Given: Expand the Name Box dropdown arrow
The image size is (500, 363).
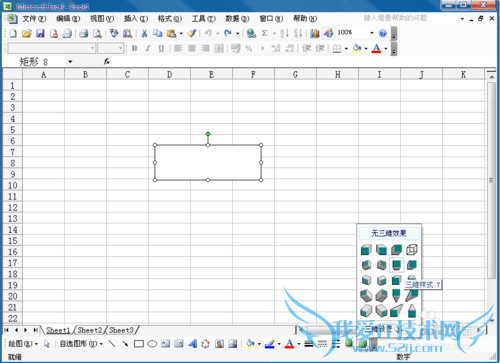Looking at the screenshot, I should click(x=70, y=62).
